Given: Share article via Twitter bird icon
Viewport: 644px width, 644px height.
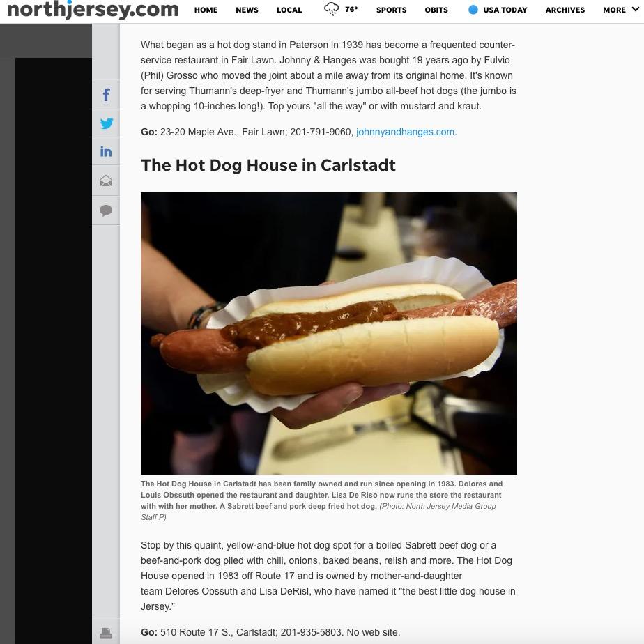Looking at the screenshot, I should (x=107, y=123).
